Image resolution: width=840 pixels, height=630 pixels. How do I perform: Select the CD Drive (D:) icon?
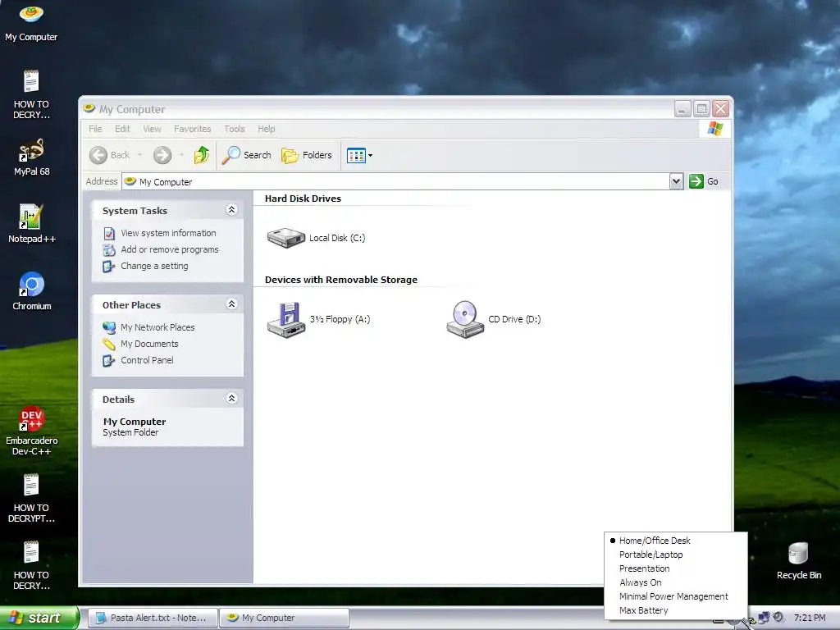[464, 319]
